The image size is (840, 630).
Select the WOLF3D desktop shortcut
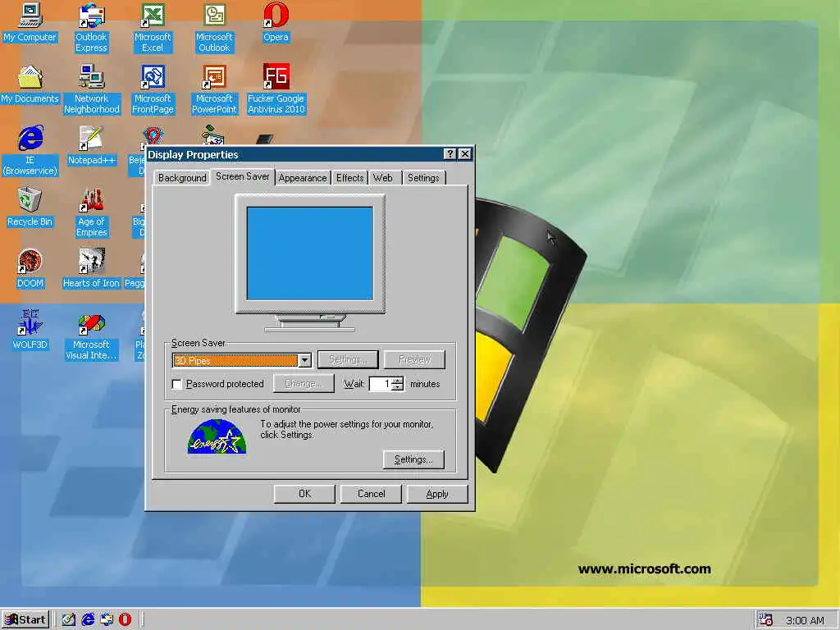[x=30, y=331]
